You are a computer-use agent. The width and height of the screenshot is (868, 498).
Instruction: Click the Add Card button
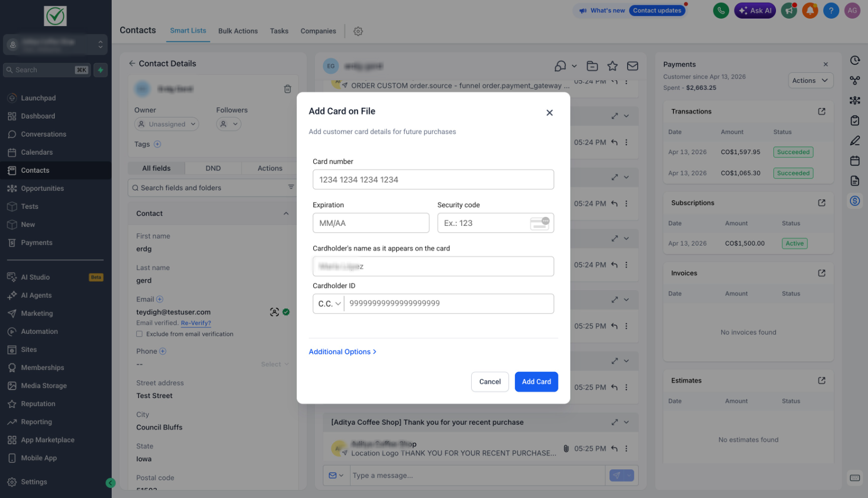point(536,382)
